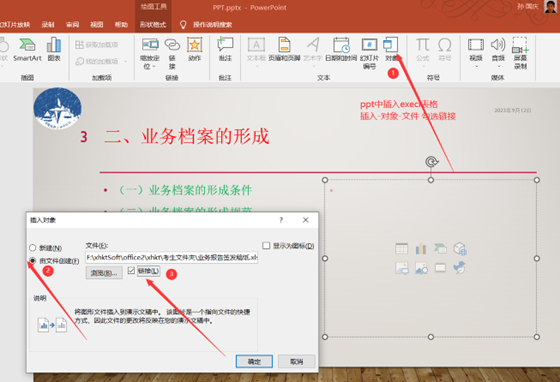The width and height of the screenshot is (560, 382).
Task: Open Get Add-ins (获取加载项)
Action: pos(96,45)
